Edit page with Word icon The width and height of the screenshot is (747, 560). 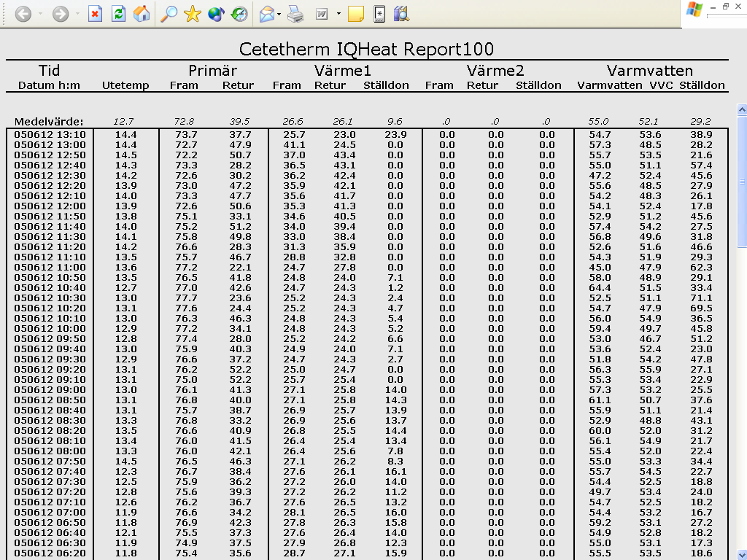click(x=322, y=15)
